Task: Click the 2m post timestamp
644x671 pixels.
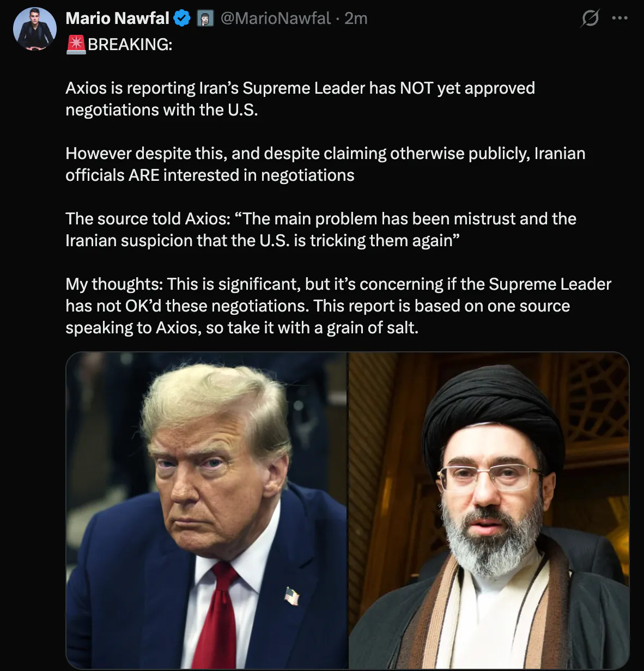Action: point(356,19)
